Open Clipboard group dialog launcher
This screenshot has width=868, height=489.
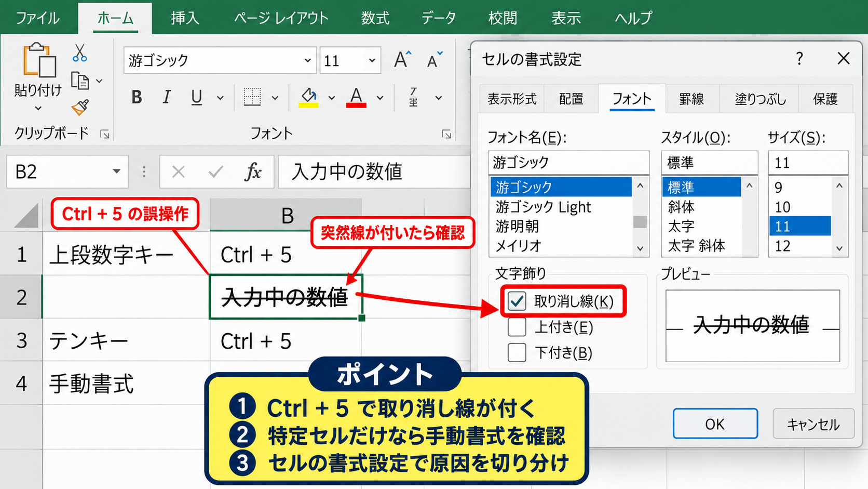coord(105,135)
